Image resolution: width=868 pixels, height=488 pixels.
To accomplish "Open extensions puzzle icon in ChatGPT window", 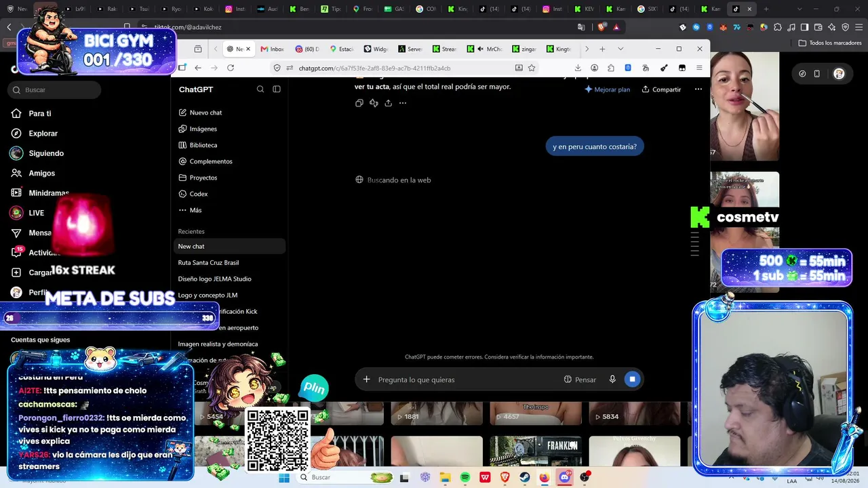I will click(611, 68).
